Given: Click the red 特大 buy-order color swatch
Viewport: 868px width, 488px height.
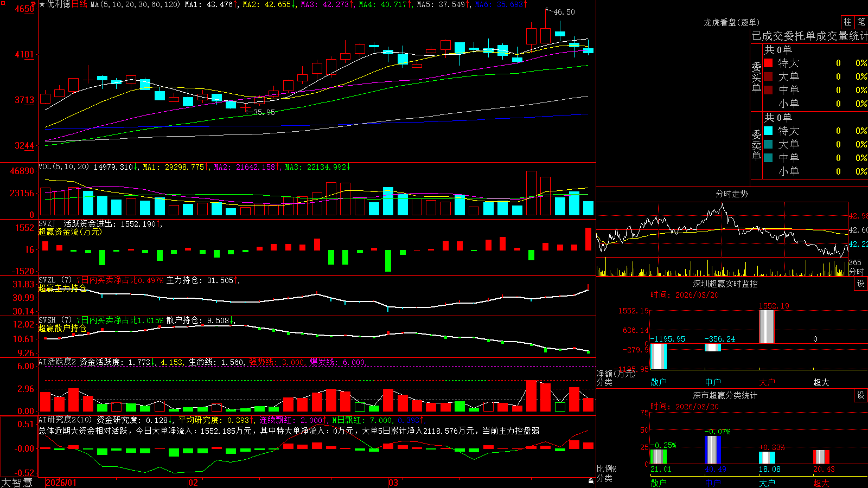Looking at the screenshot, I should point(768,63).
